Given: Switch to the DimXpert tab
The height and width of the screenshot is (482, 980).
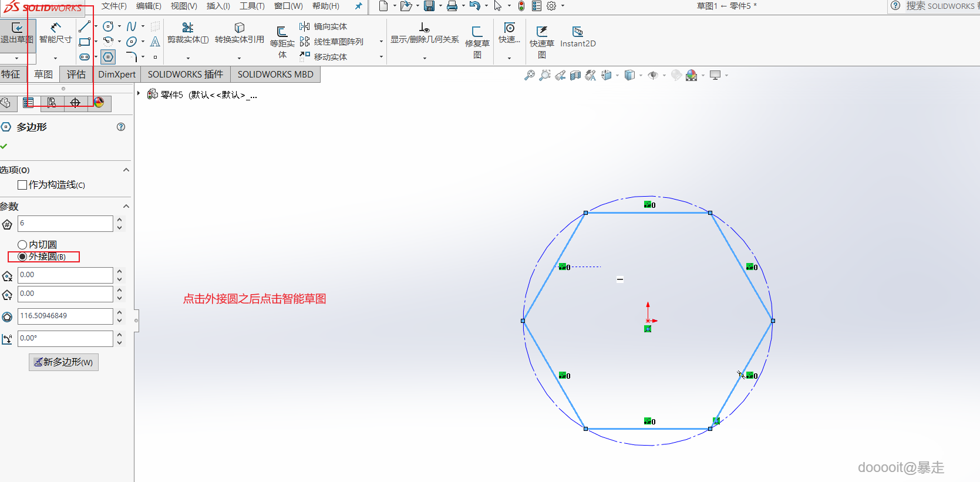Looking at the screenshot, I should pyautogui.click(x=117, y=75).
